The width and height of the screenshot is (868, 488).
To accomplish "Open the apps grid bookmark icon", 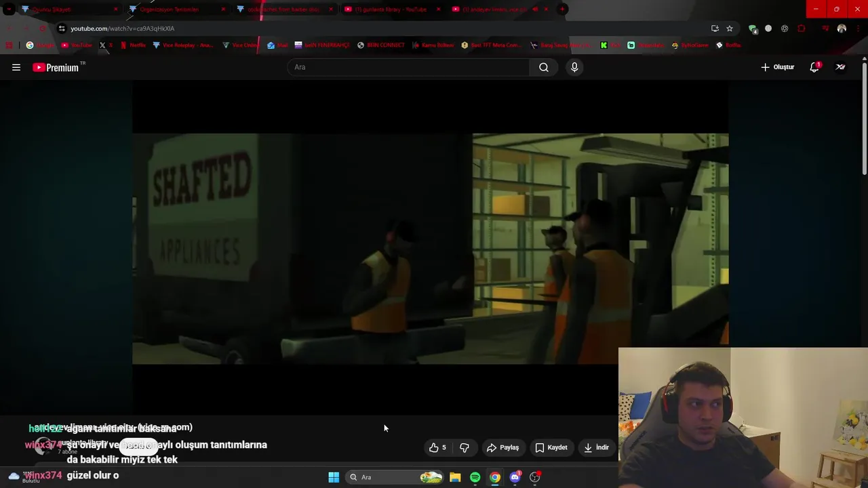I will coord(9,45).
